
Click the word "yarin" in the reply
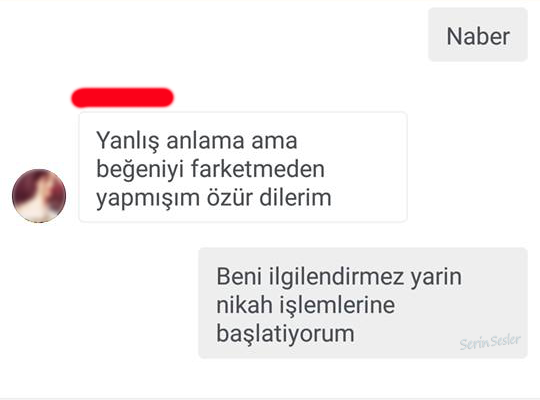click(436, 278)
